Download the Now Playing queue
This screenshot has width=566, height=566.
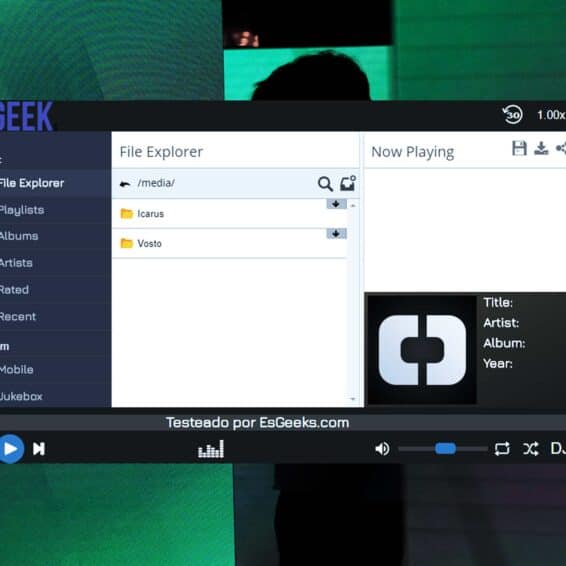(541, 148)
